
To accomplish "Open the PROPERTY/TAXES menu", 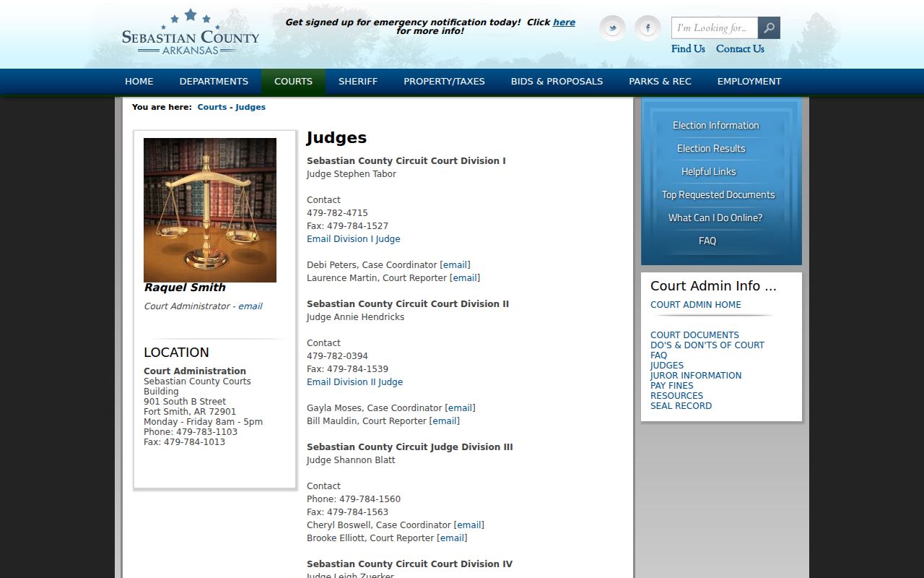I will click(x=444, y=82).
